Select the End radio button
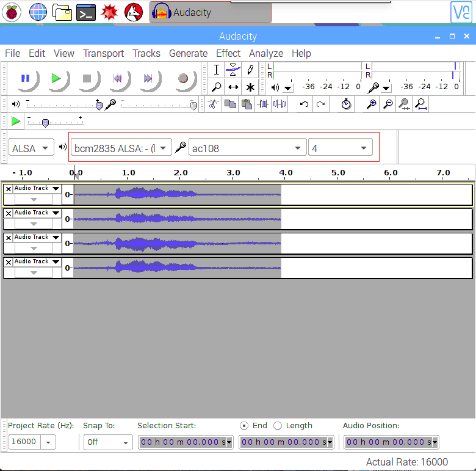The image size is (476, 471). 244,426
